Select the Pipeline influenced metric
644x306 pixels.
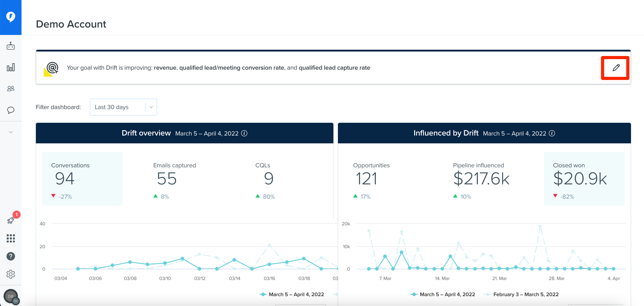click(x=481, y=179)
